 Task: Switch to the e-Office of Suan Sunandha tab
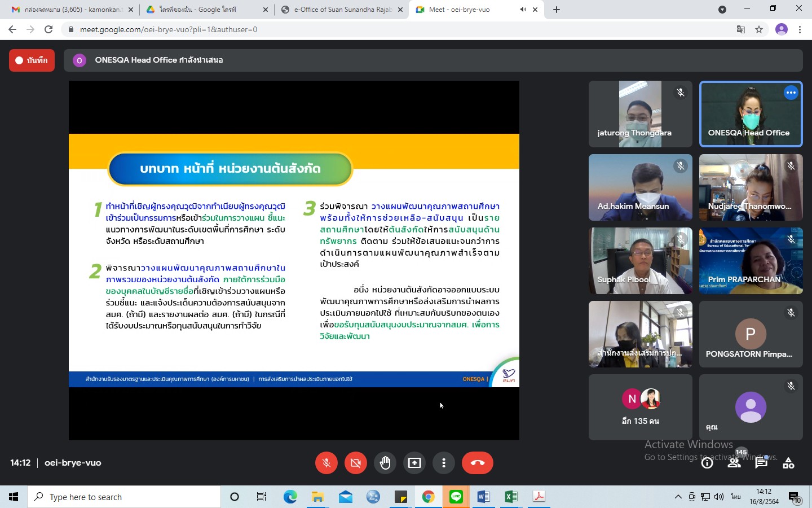tap(342, 10)
